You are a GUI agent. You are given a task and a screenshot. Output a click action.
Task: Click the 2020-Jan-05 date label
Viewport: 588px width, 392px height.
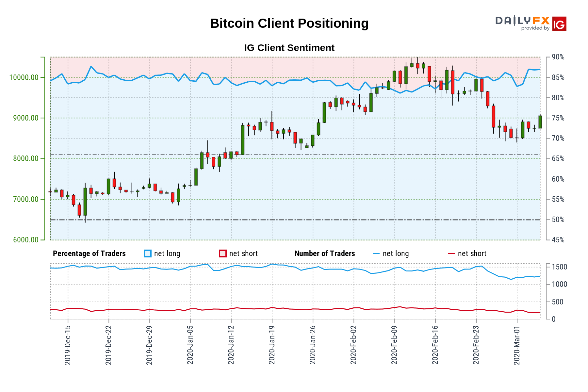[190, 345]
